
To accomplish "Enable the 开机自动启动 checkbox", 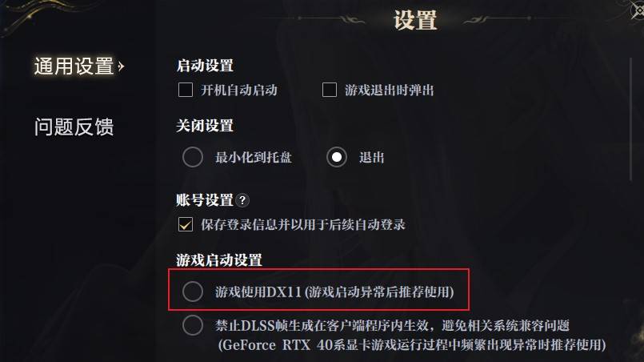I will point(186,90).
